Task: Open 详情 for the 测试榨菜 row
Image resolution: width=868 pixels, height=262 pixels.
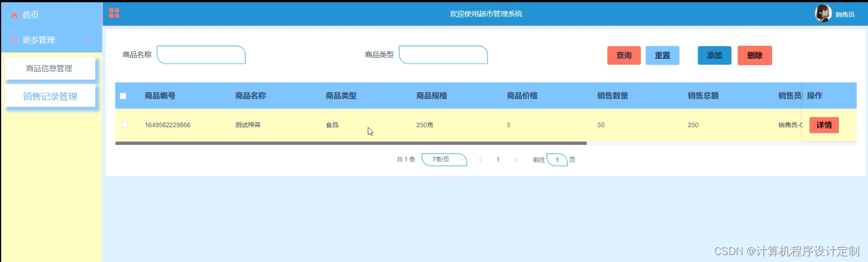Action: tap(824, 125)
